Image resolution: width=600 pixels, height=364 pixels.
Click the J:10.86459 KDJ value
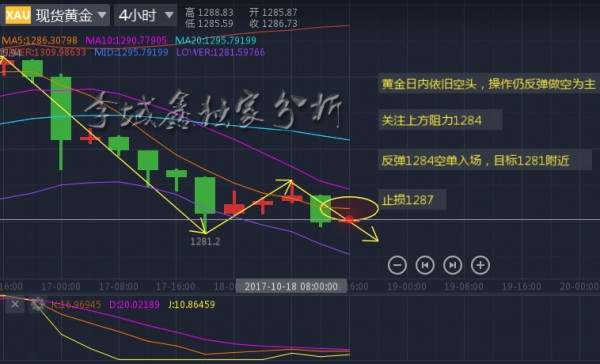[x=191, y=305]
